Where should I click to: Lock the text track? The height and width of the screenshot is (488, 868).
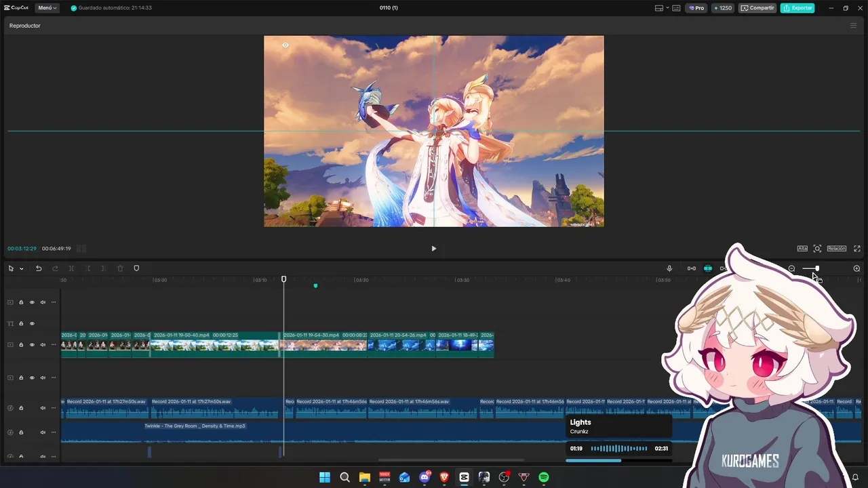pos(21,324)
